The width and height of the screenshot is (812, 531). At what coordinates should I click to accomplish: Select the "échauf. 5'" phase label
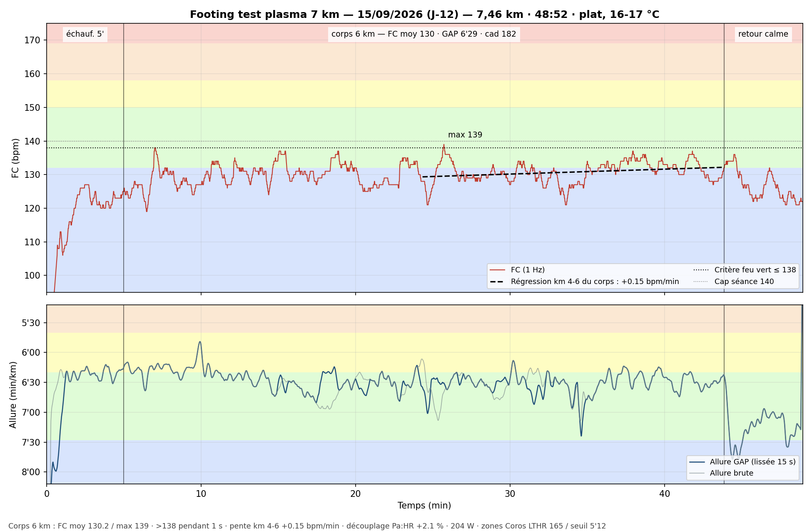pyautogui.click(x=85, y=34)
